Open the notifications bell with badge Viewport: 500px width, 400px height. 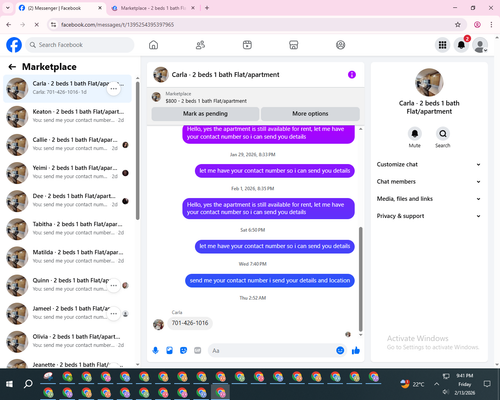[461, 45]
